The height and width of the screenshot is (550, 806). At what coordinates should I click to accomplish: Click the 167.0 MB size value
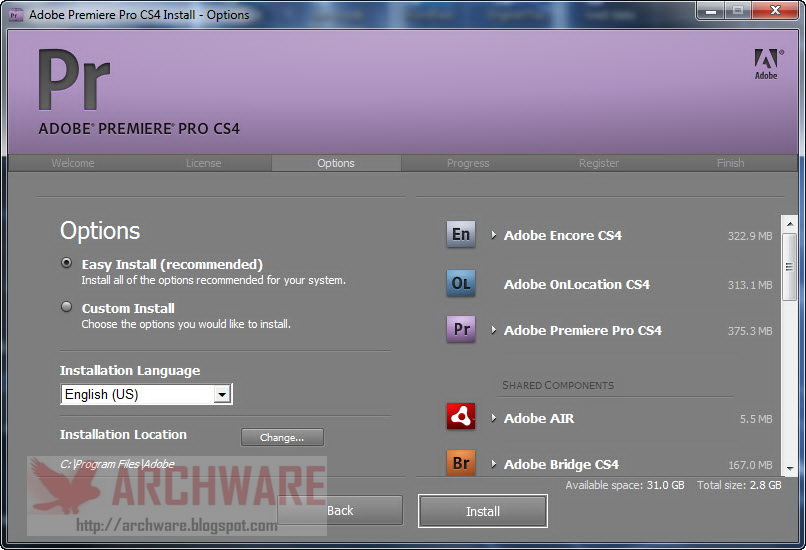pos(750,465)
